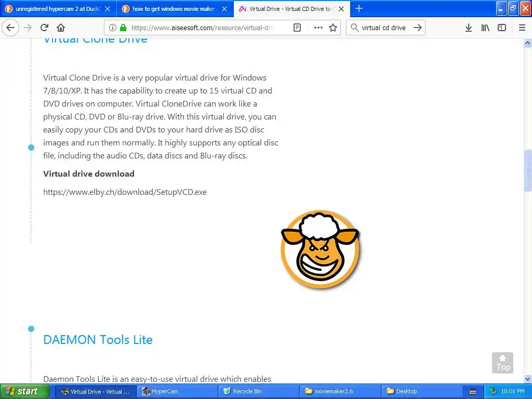Close the unregistered hypercam 2 tab
The width and height of the screenshot is (532, 399).
pos(108,9)
